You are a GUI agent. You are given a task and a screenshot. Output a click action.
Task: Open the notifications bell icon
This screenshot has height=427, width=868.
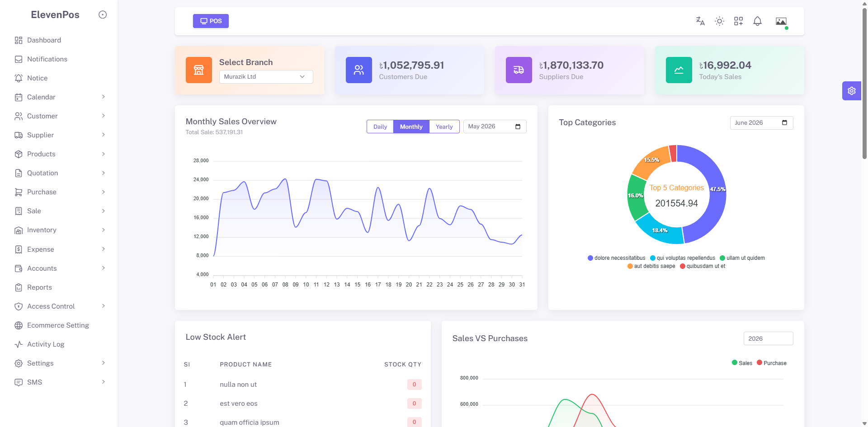pyautogui.click(x=758, y=21)
